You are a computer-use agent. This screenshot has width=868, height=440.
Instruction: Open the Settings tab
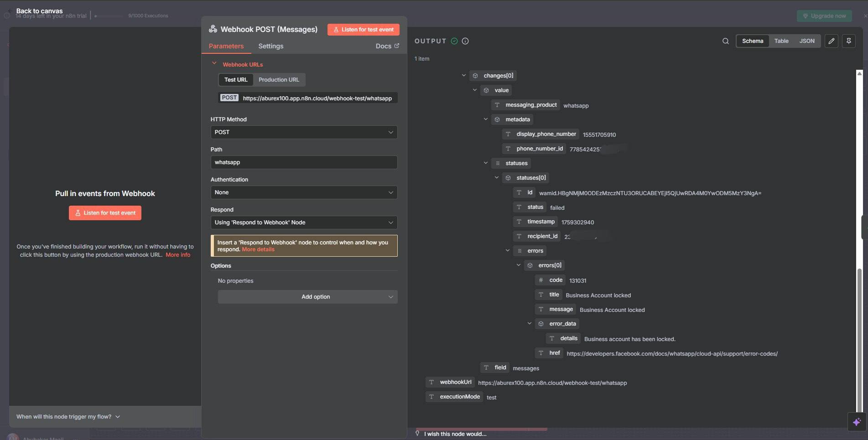click(x=270, y=46)
